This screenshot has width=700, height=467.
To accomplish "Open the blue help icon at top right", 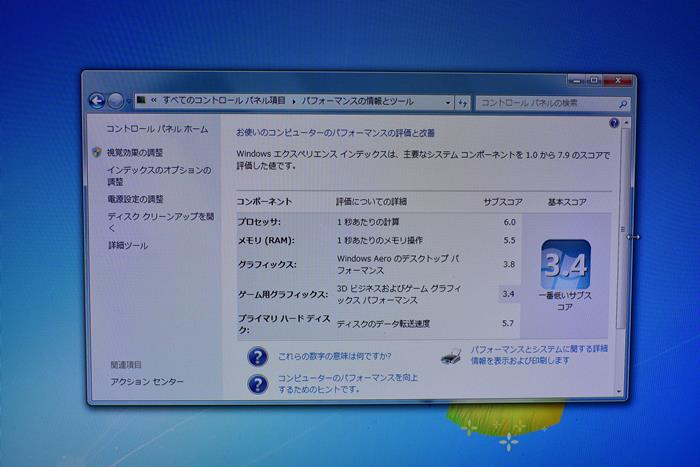I will (x=614, y=123).
